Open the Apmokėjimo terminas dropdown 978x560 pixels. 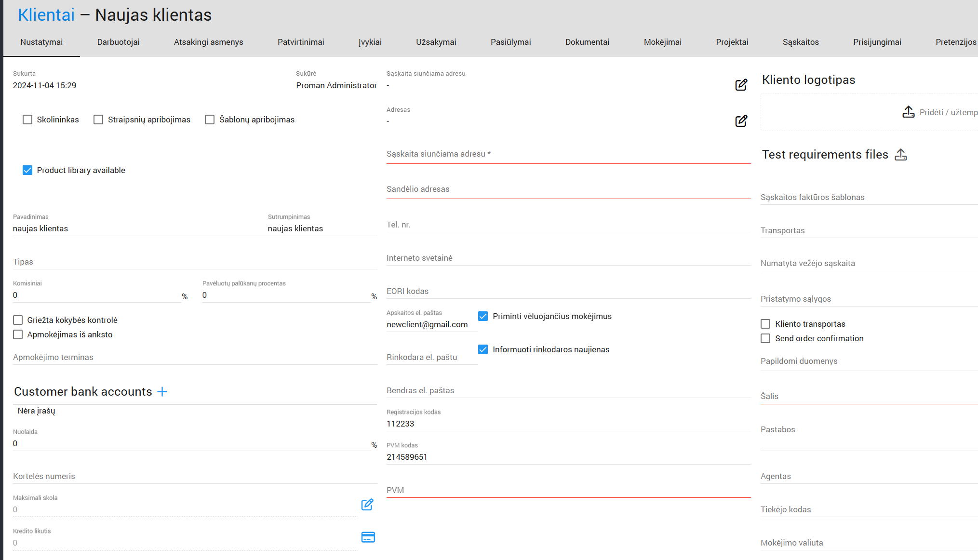click(x=195, y=357)
